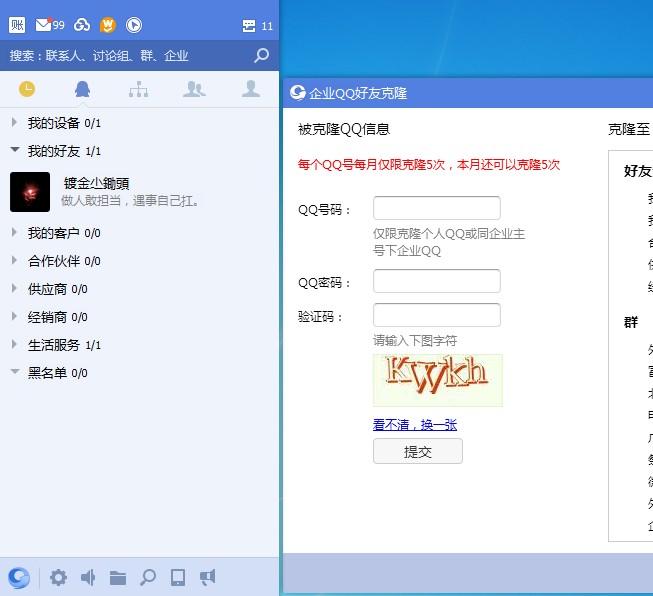Switch to the recent conversations clock tab

tap(27, 89)
